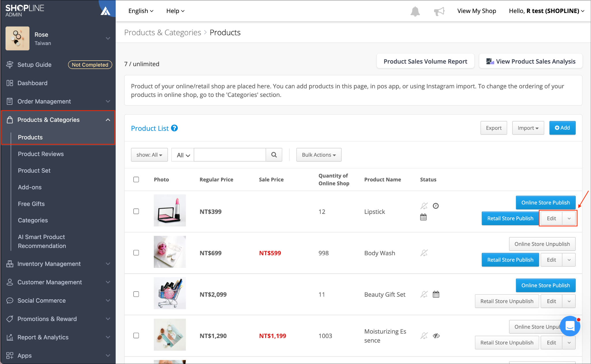This screenshot has width=591, height=364.
Task: Click the Beauty Gift Set calendar icon
Action: (436, 294)
